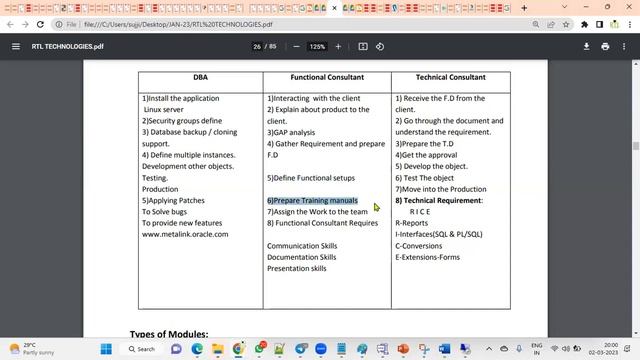The height and width of the screenshot is (360, 640).
Task: Open the taskbar Search box
Action: (142, 349)
